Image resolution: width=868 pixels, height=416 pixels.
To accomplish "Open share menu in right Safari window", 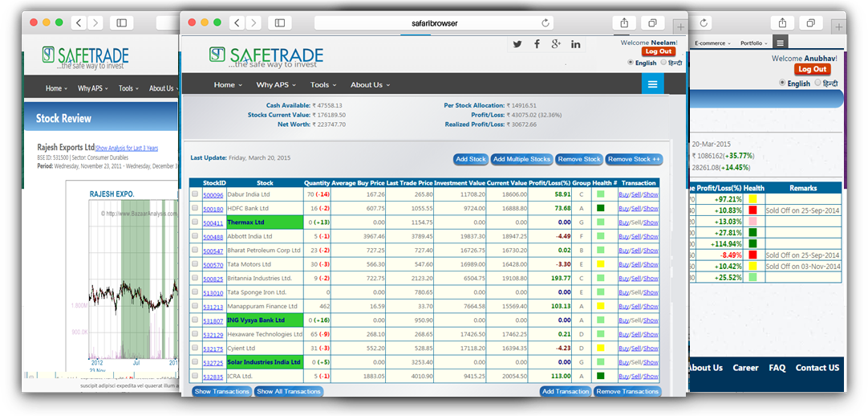I will [x=782, y=22].
